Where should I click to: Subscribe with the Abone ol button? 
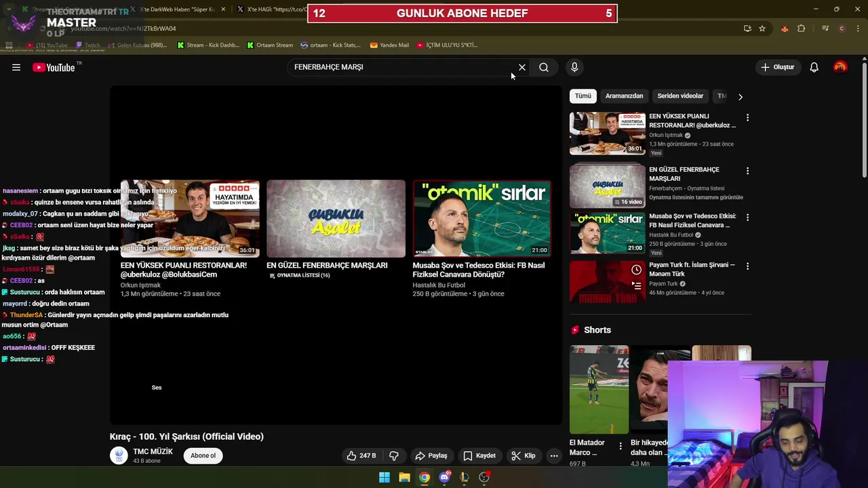pos(203,455)
